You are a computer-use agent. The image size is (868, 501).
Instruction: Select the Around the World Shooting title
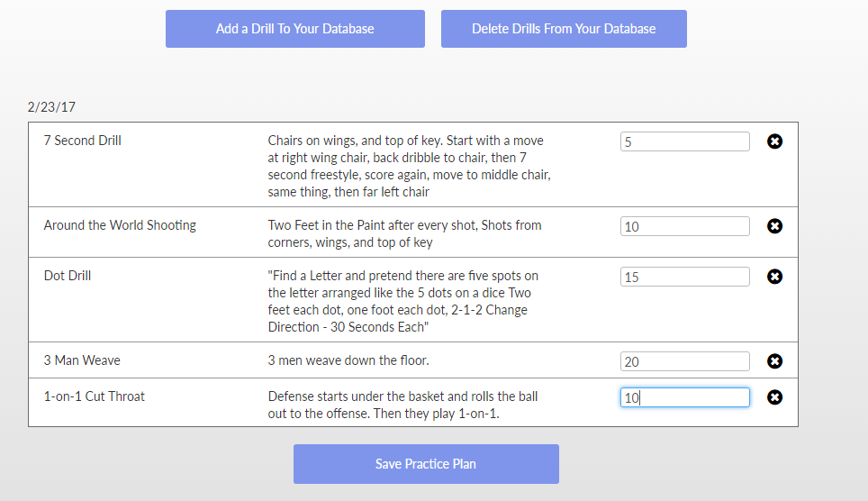coord(120,225)
